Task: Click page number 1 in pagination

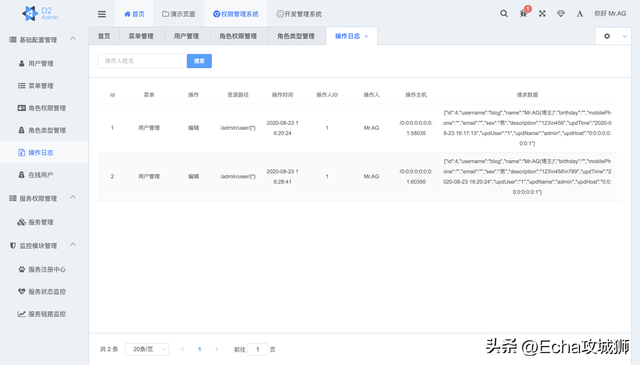Action: [200, 349]
